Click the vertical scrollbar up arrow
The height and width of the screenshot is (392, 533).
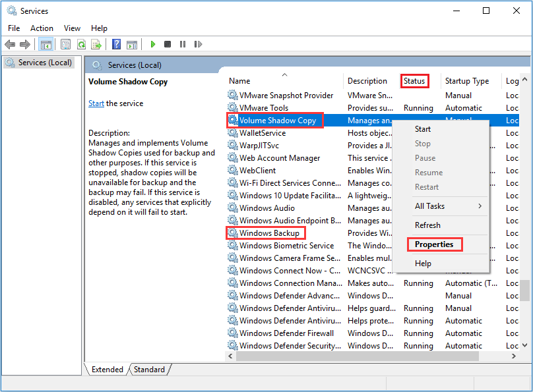[x=524, y=80]
